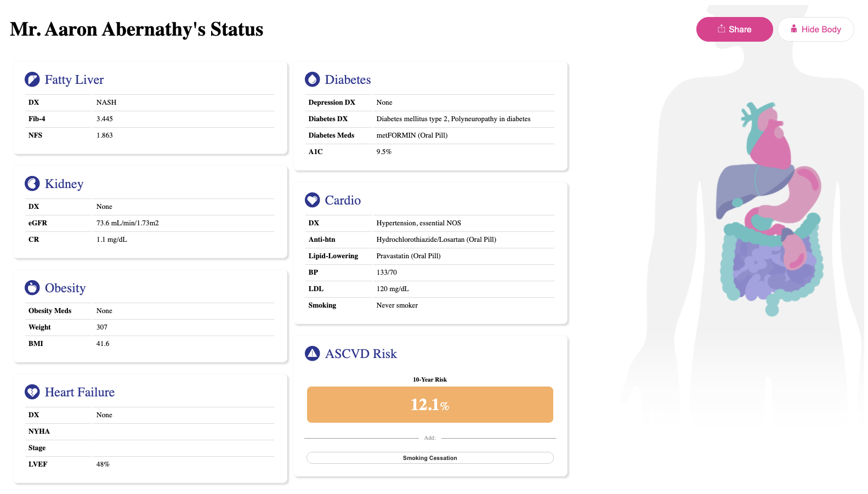The image size is (868, 494).
Task: Click the Heart Failure broken-heart icon
Action: click(32, 392)
